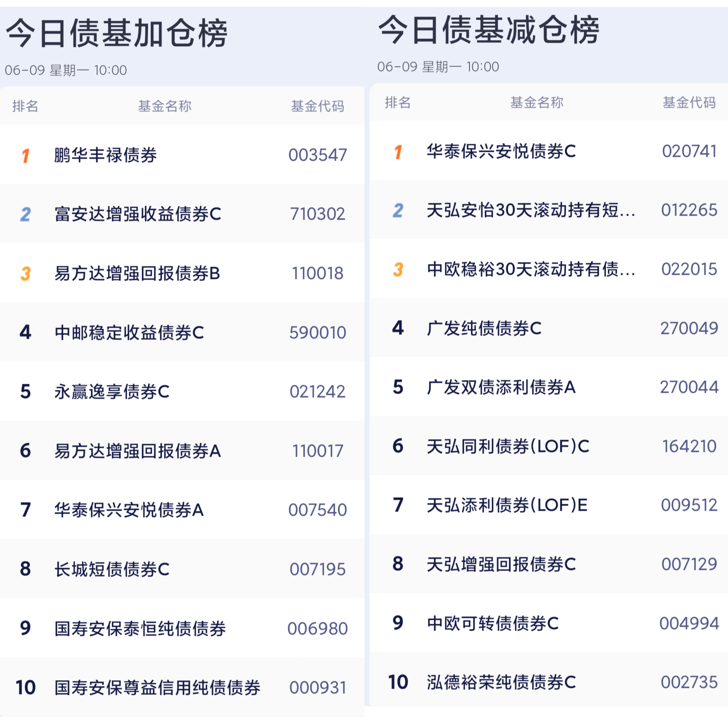
Task: Select fund code 110017
Action: pos(318,451)
